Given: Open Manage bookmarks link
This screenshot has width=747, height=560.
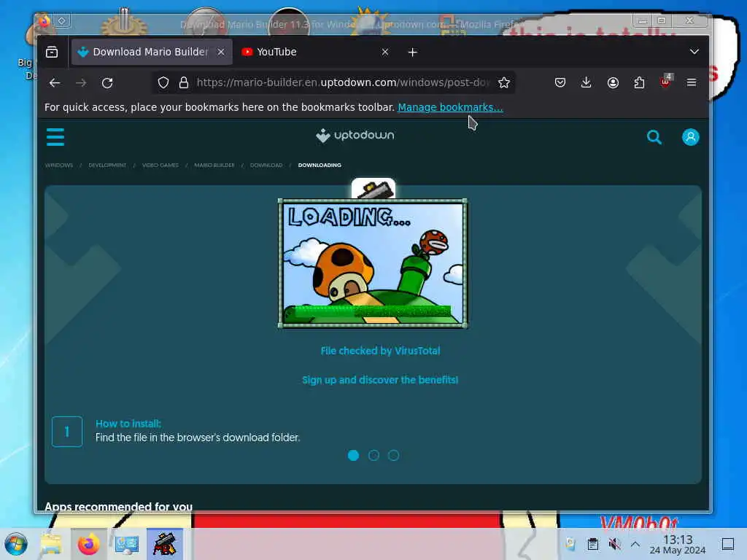Looking at the screenshot, I should tap(450, 107).
